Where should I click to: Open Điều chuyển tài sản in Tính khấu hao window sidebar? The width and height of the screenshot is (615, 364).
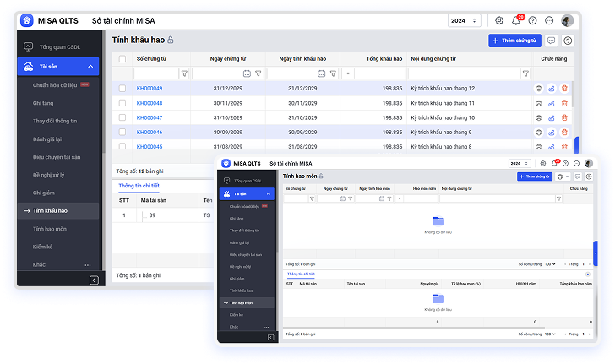pyautogui.click(x=57, y=157)
